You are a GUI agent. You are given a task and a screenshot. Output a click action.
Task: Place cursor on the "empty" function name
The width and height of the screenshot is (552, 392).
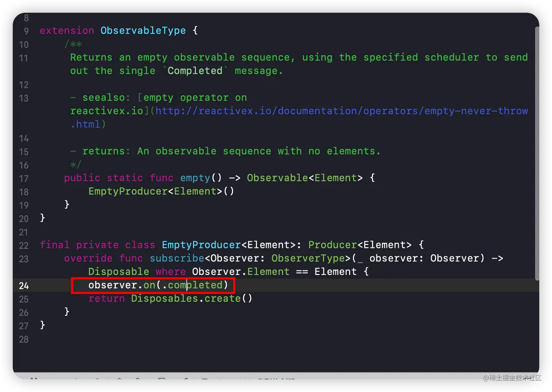[x=195, y=178]
